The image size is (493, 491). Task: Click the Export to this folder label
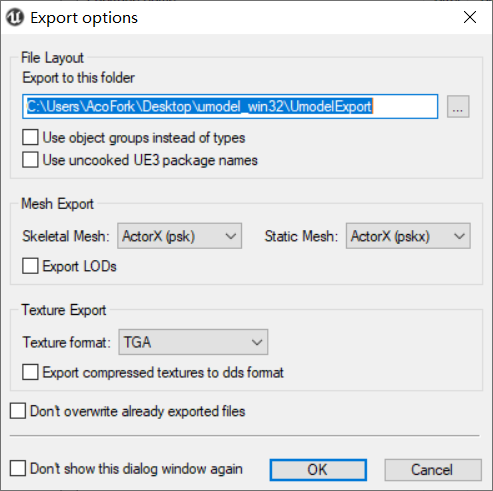point(79,78)
